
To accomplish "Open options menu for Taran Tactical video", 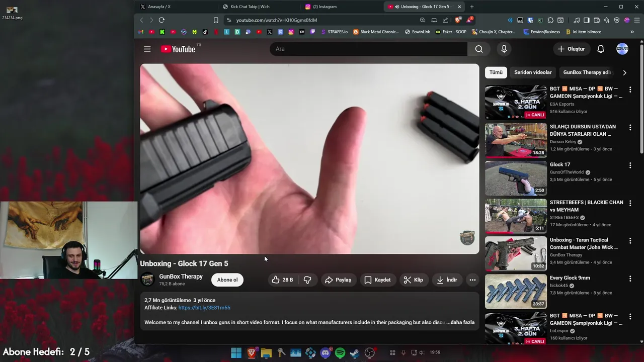I will [630, 240].
